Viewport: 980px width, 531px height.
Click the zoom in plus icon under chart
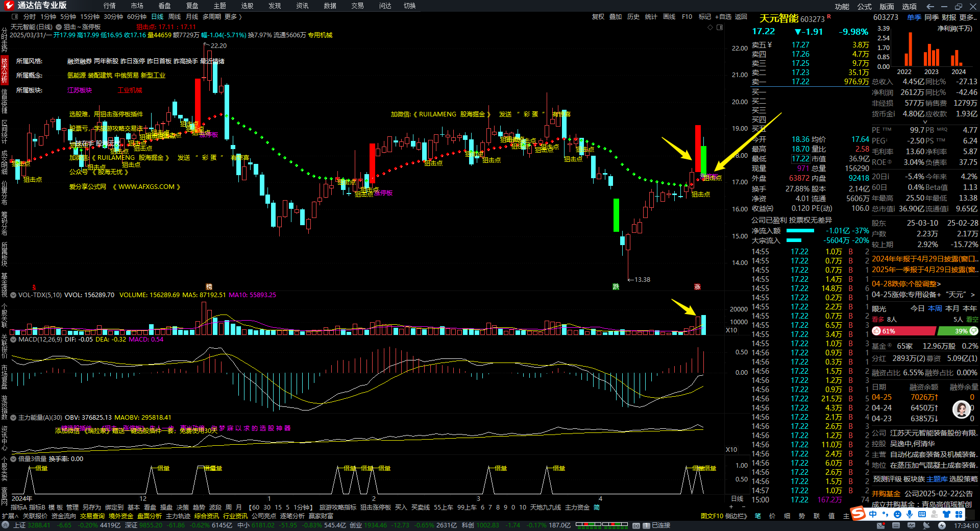point(731,507)
